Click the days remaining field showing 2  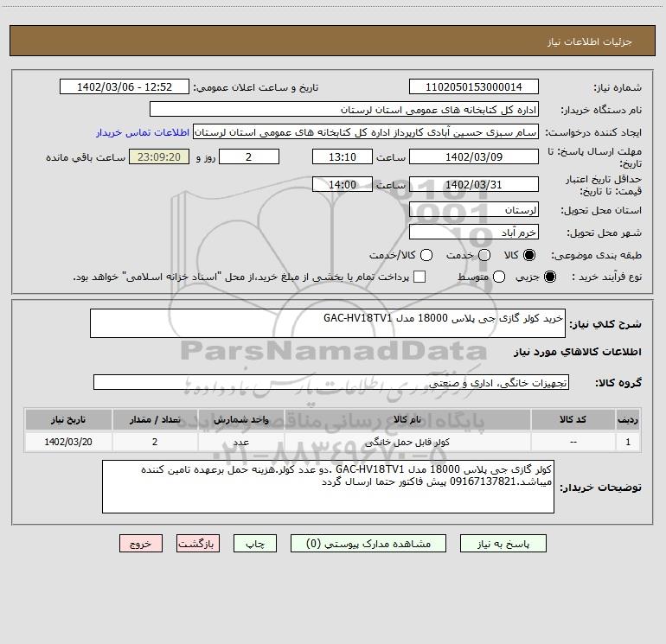249,156
